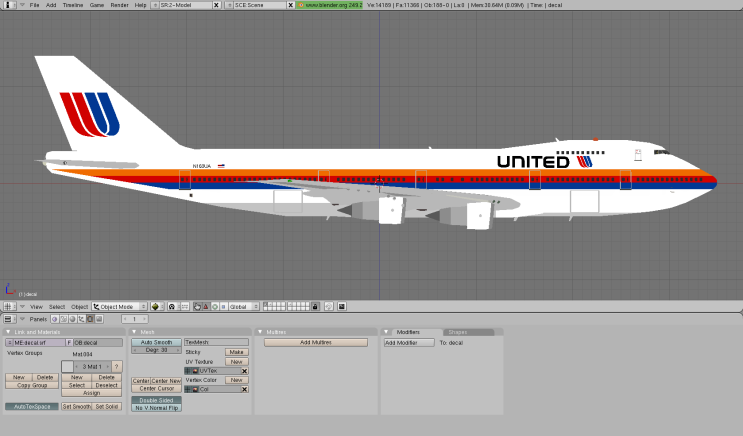Open the Render menu
Image resolution: width=743 pixels, height=436 pixels.
pyautogui.click(x=119, y=5)
